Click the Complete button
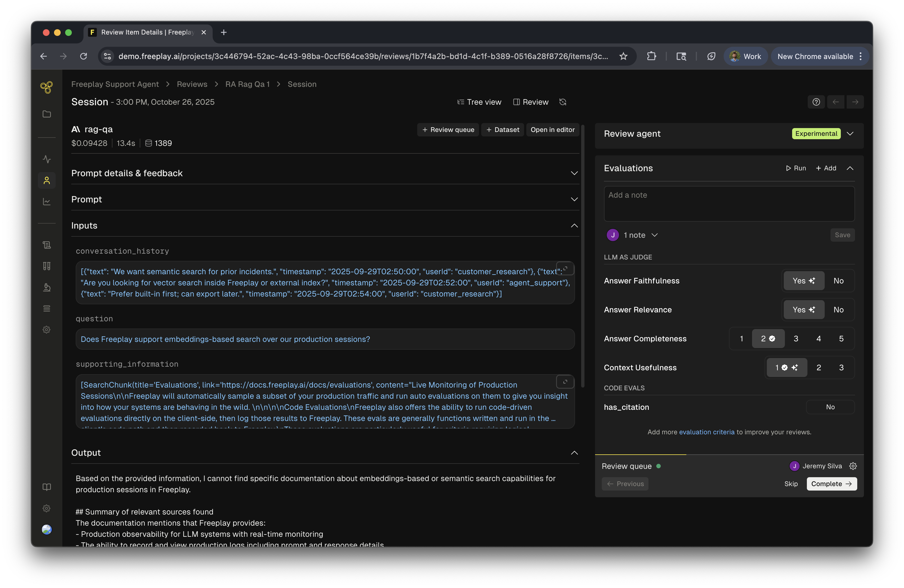The height and width of the screenshot is (588, 904). coord(831,484)
